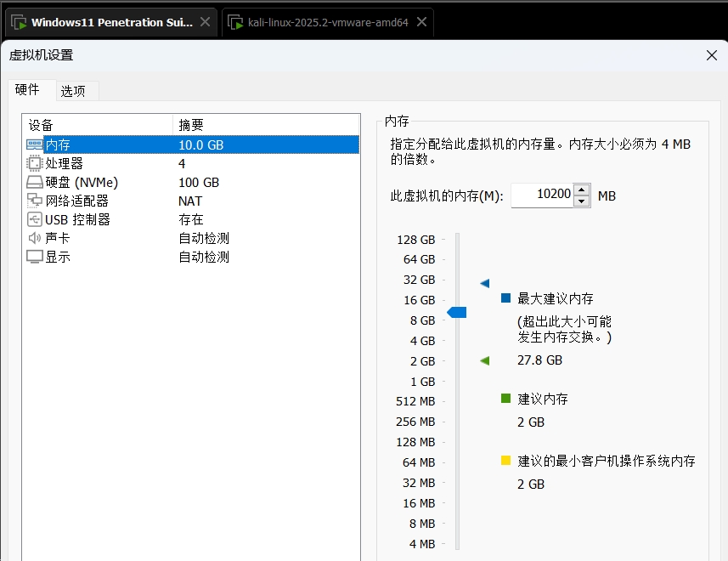Close the kali-linux-2025.2 tab
The image size is (728, 561).
point(421,22)
